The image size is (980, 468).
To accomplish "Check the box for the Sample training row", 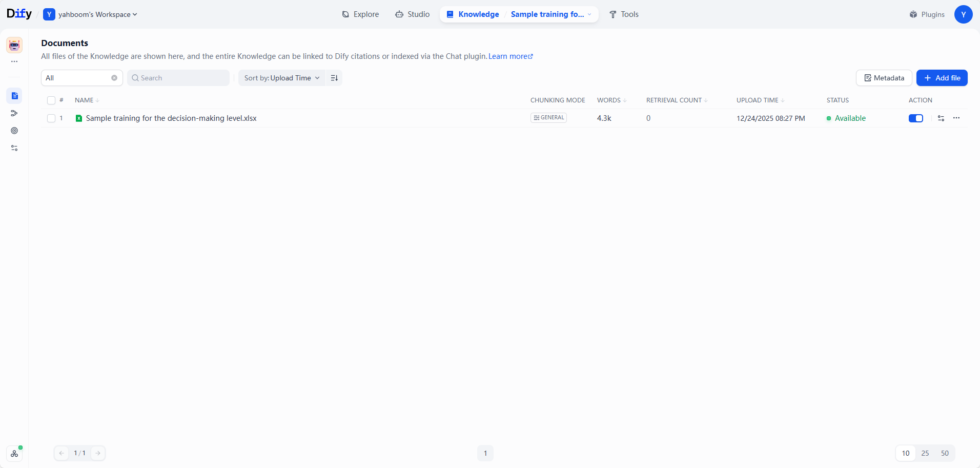I will pos(51,118).
